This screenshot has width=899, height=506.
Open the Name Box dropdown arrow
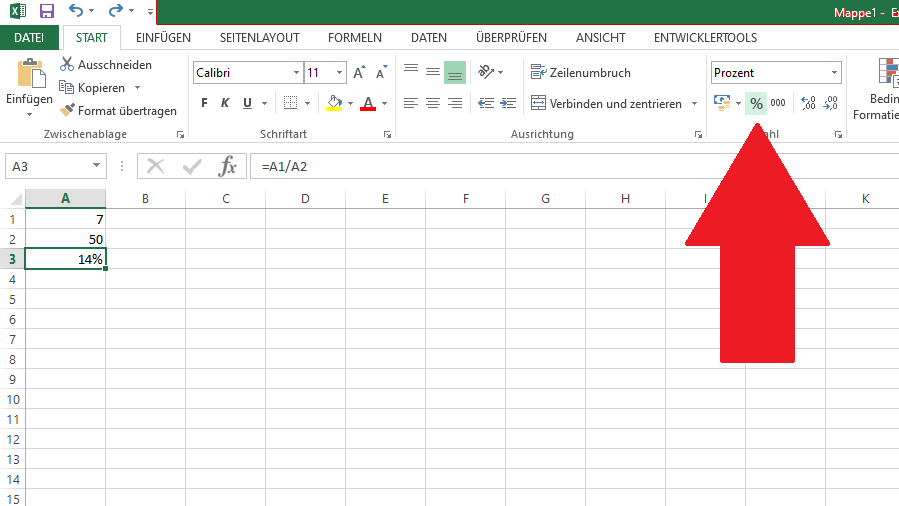click(97, 166)
